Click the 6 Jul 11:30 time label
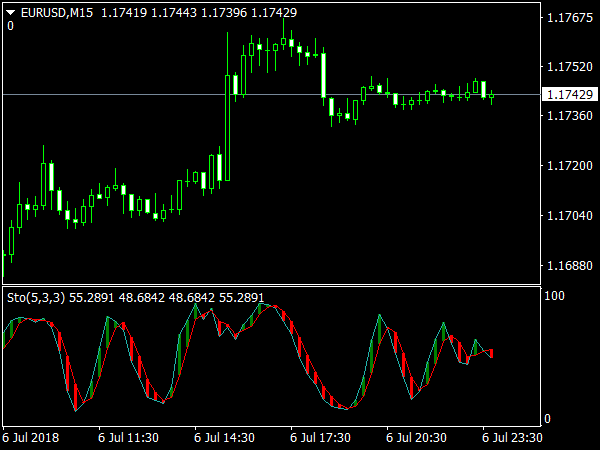This screenshot has height=450, width=600. pyautogui.click(x=128, y=437)
